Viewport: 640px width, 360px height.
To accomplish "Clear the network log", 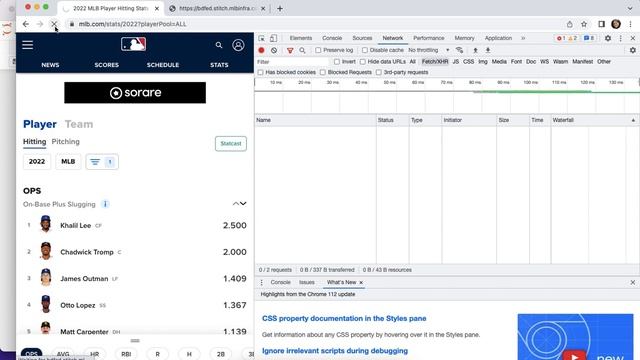I will pos(274,50).
